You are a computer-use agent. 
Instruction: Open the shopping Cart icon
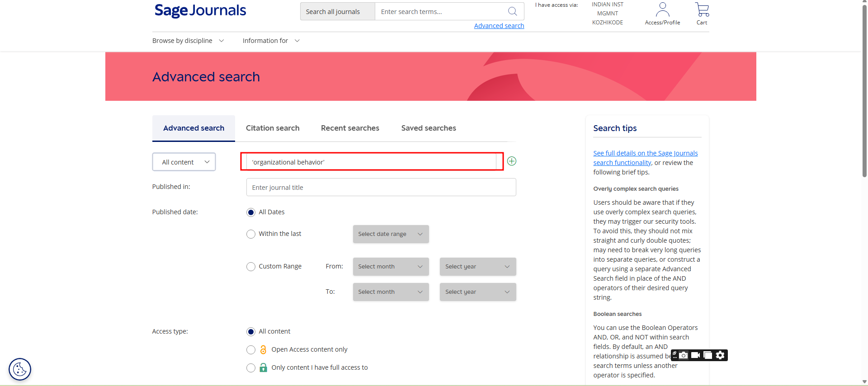pos(702,10)
